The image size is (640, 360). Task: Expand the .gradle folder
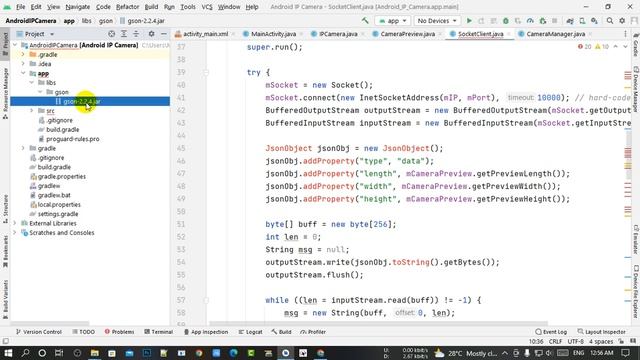[x=23, y=54]
